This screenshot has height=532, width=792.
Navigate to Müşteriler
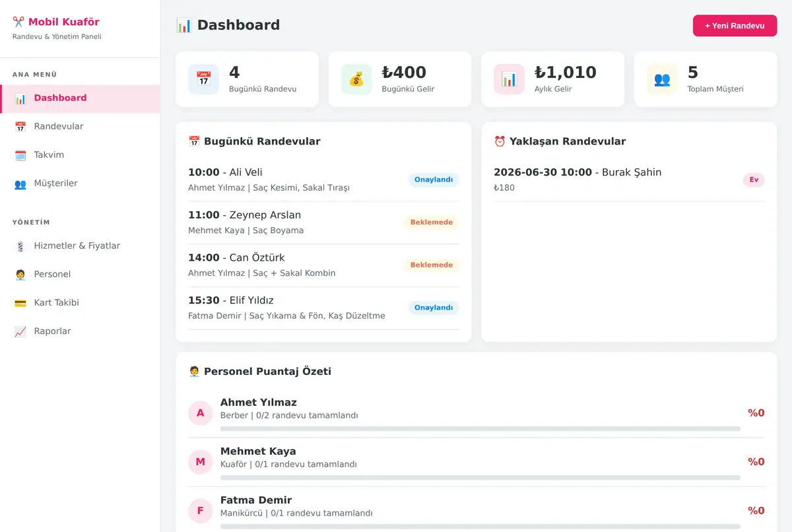(x=80, y=184)
